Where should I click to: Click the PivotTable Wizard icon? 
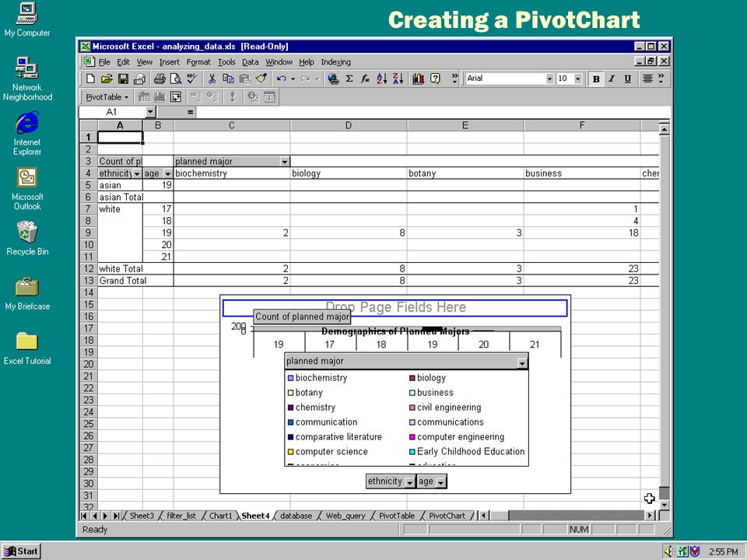click(176, 97)
